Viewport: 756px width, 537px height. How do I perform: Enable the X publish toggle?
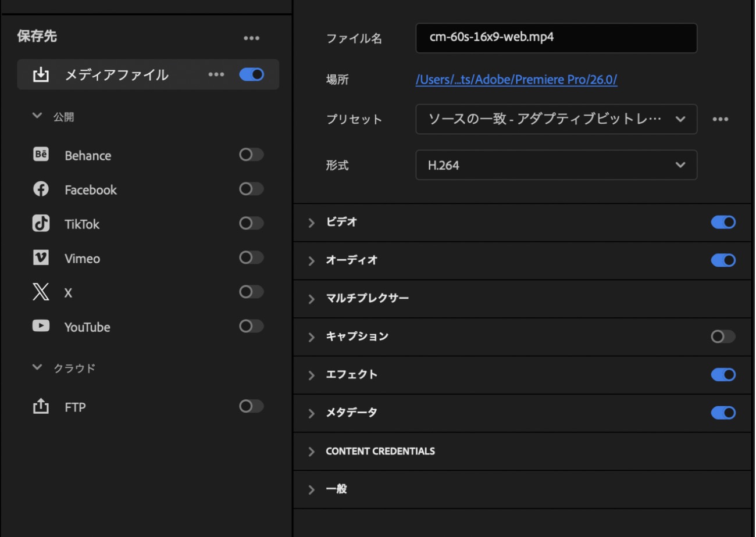[x=252, y=292]
